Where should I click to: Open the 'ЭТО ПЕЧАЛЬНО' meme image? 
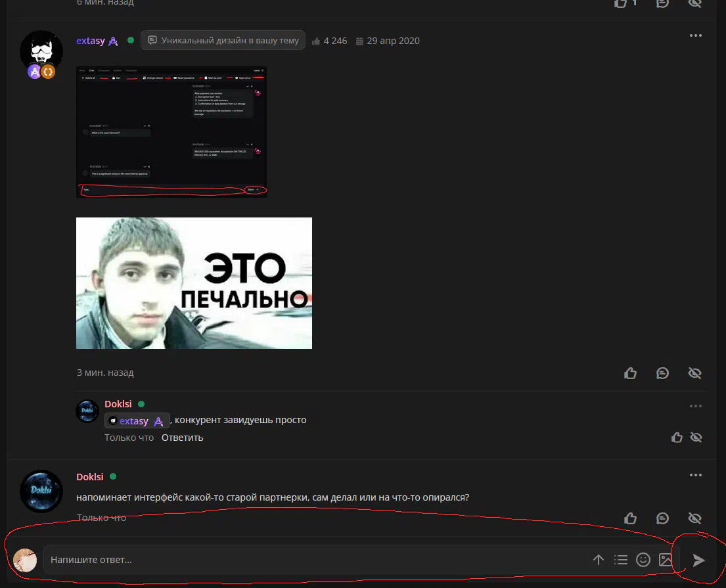pyautogui.click(x=194, y=283)
